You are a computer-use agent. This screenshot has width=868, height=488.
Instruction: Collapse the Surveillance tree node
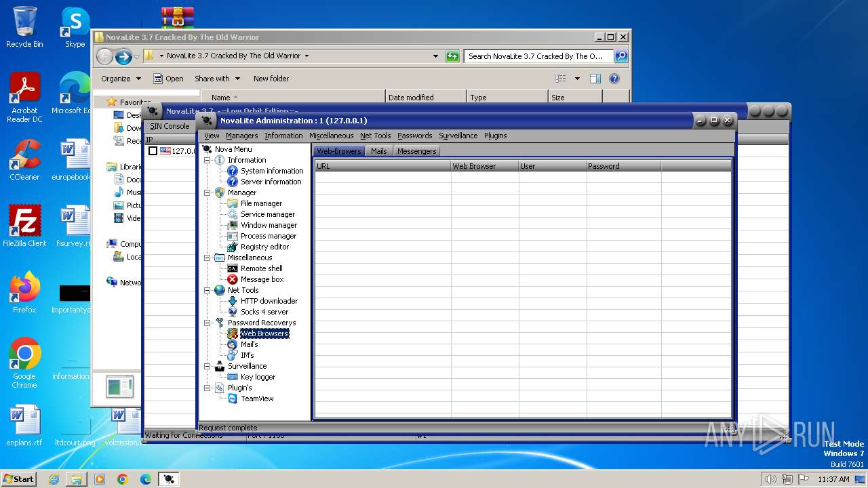point(208,366)
